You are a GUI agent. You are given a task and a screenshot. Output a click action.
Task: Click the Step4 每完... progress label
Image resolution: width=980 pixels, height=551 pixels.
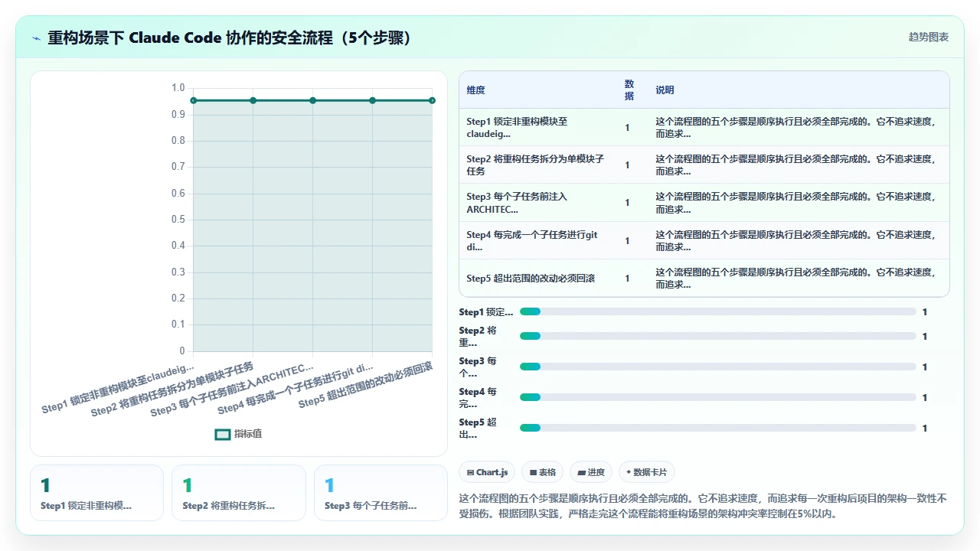click(480, 397)
